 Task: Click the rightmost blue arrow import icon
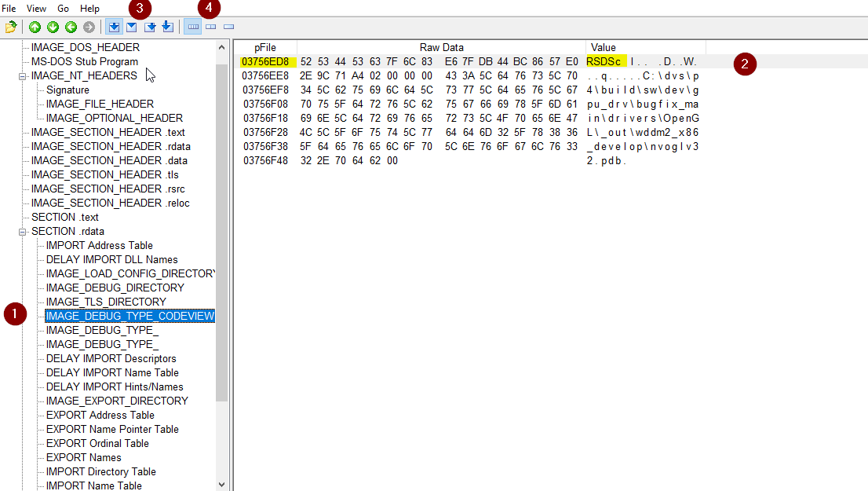tap(166, 26)
